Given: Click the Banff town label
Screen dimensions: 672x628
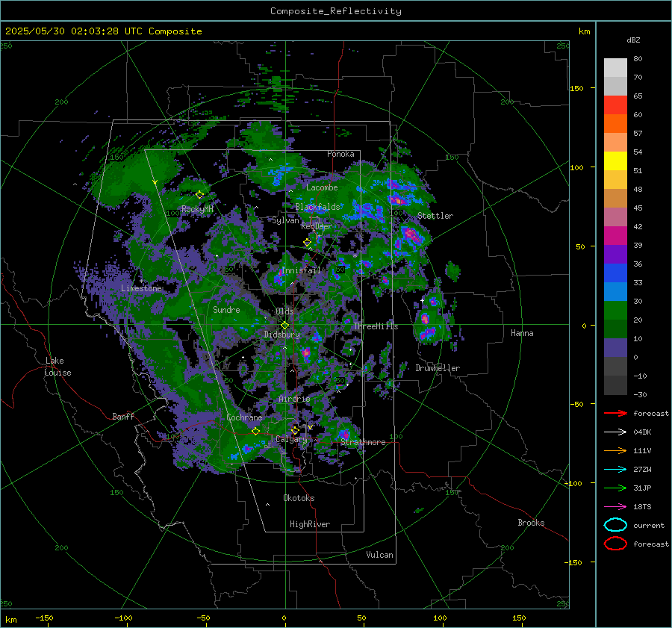Looking at the screenshot, I should coord(123,416).
